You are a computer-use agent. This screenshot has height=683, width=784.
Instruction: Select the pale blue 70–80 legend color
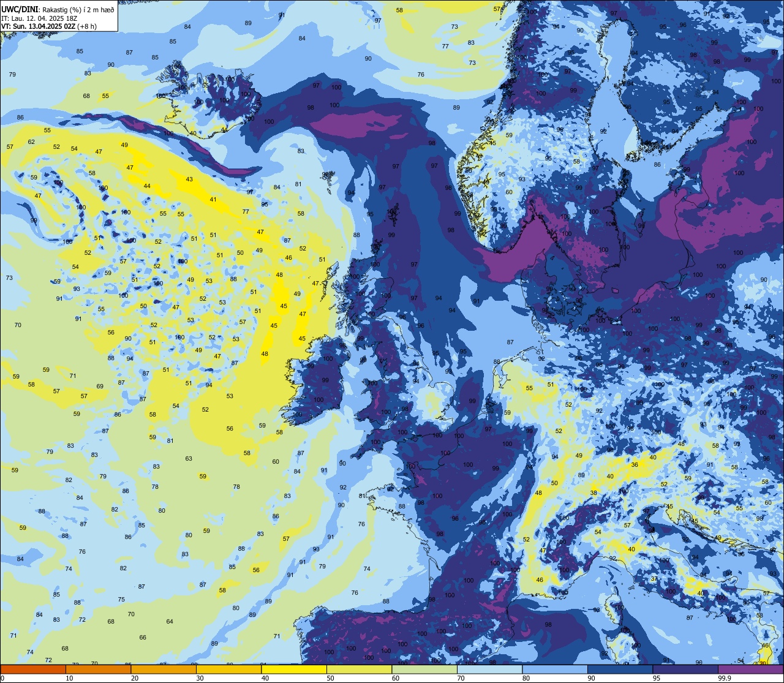pyautogui.click(x=489, y=669)
